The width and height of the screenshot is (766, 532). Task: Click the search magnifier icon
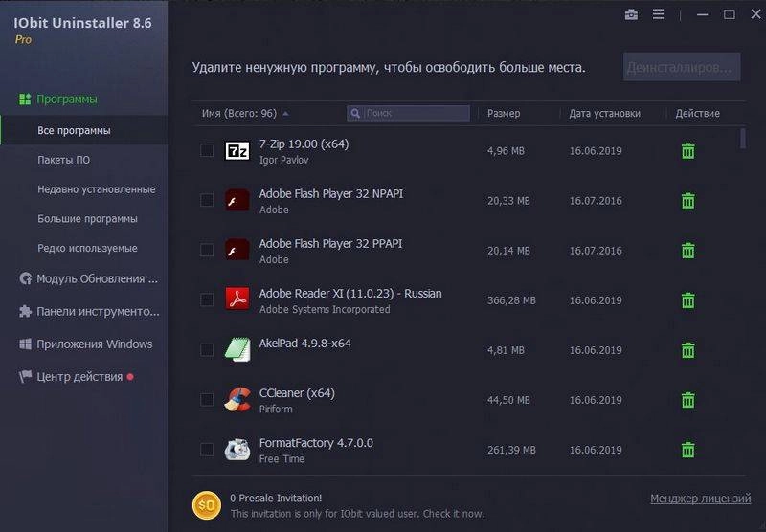355,113
